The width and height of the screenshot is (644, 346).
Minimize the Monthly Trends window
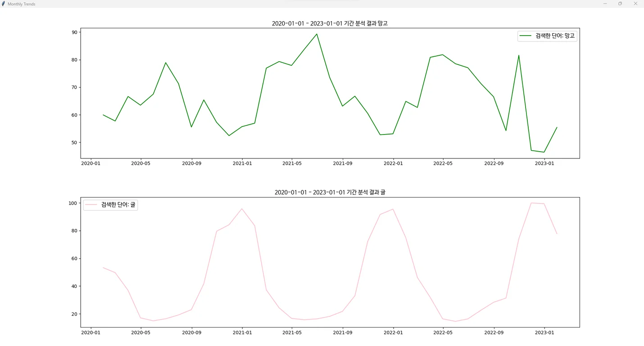coord(605,4)
